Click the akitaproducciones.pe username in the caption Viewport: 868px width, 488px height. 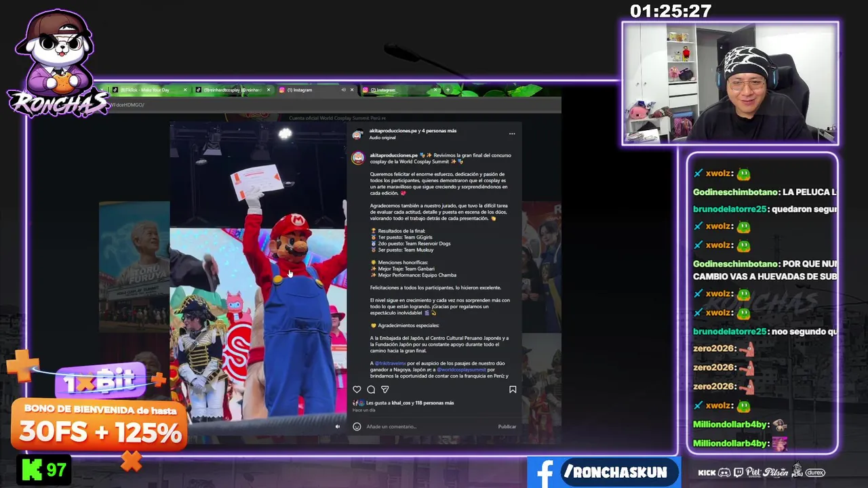click(x=393, y=155)
